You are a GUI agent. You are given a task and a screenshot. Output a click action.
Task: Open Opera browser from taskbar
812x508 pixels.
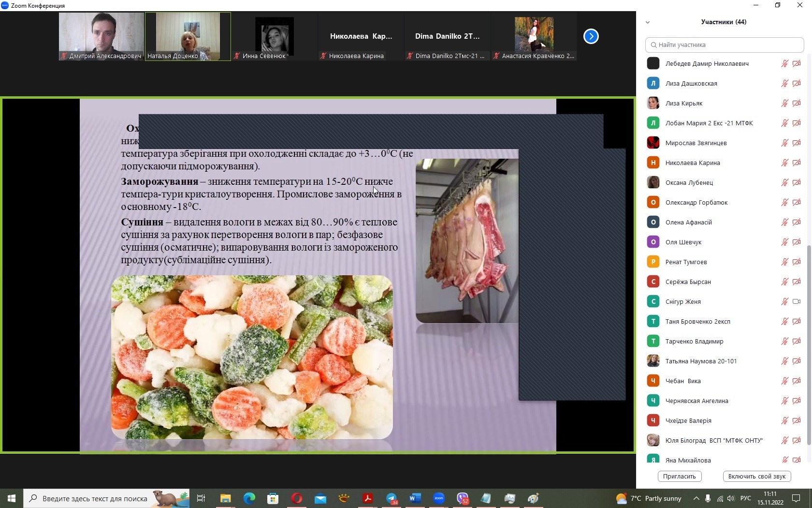pos(297,498)
